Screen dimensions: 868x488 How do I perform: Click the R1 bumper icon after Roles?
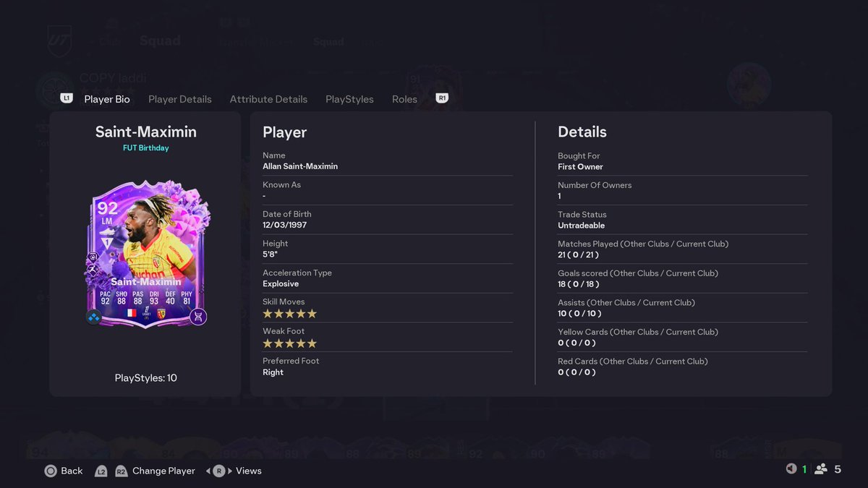pos(442,98)
